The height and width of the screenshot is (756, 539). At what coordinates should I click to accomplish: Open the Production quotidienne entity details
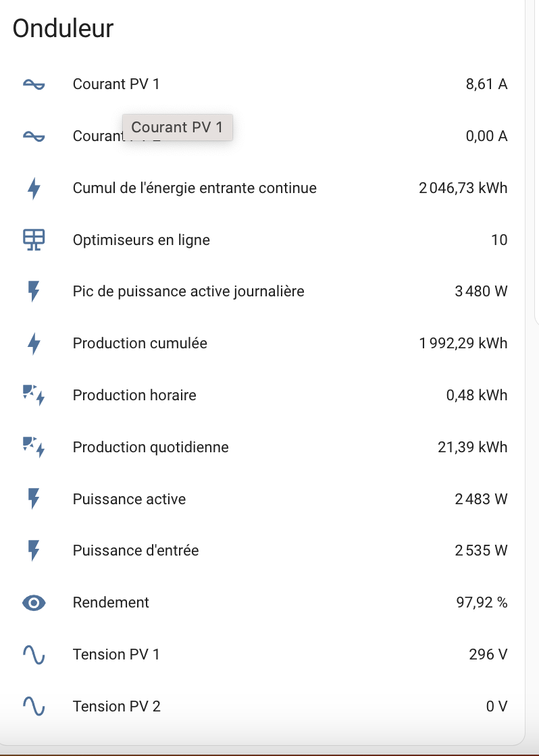click(x=151, y=447)
